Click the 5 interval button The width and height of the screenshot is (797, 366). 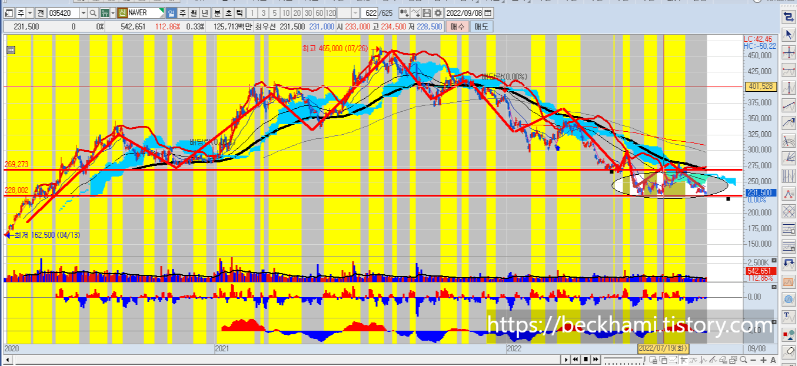[x=274, y=13]
